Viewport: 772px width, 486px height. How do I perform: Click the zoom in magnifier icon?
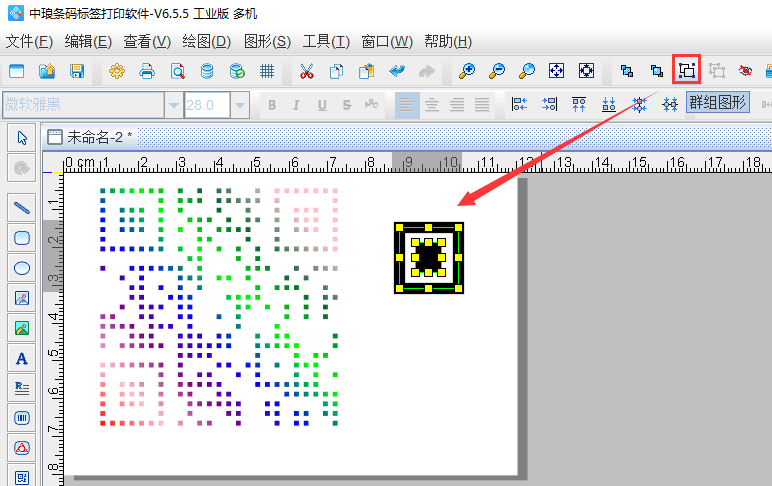point(467,71)
